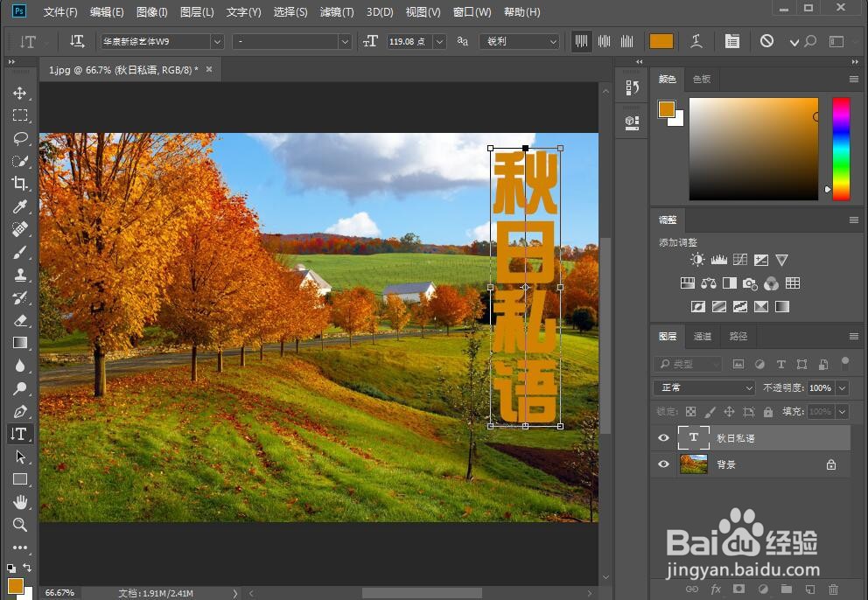Select the Eyedropper tool

click(x=20, y=206)
